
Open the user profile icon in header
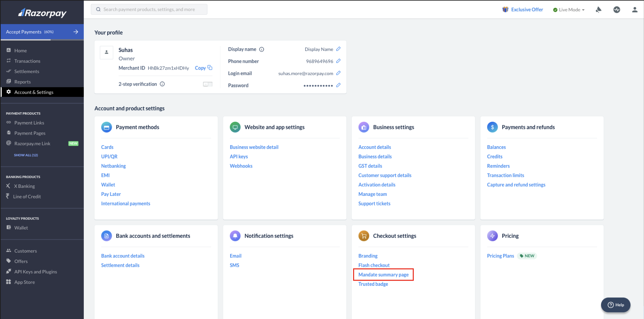(x=635, y=10)
